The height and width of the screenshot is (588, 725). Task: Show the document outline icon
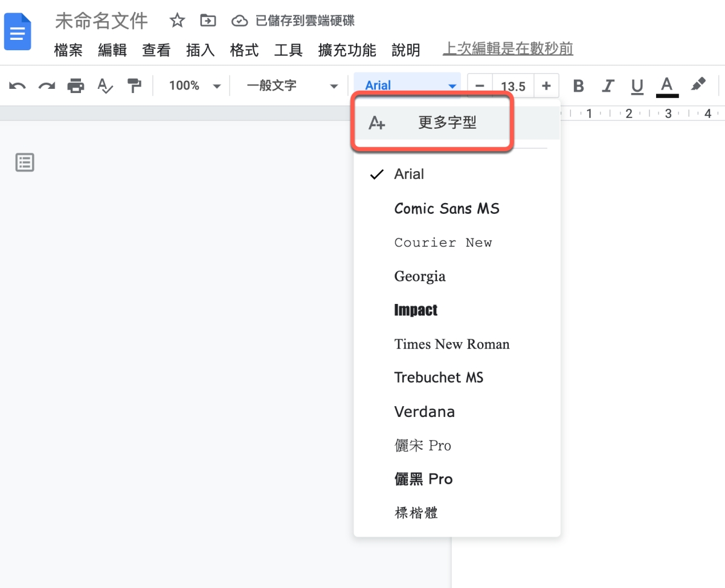[x=25, y=163]
